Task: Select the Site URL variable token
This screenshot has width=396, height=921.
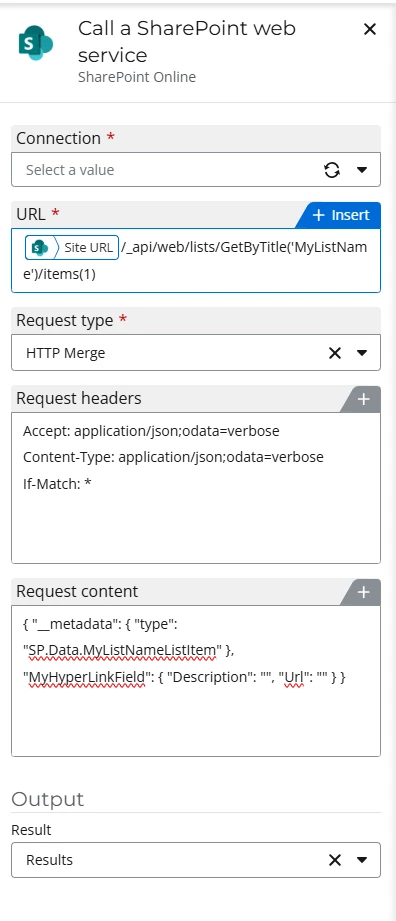Action: coord(72,248)
